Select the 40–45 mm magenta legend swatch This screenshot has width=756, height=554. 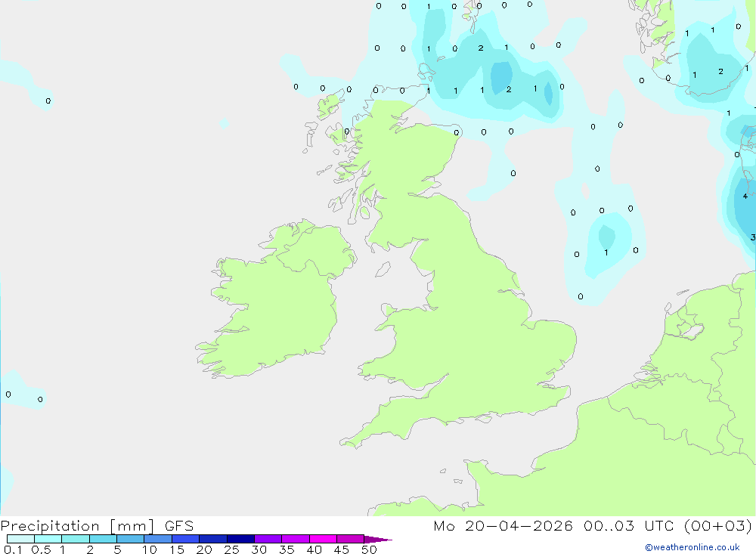(x=323, y=539)
